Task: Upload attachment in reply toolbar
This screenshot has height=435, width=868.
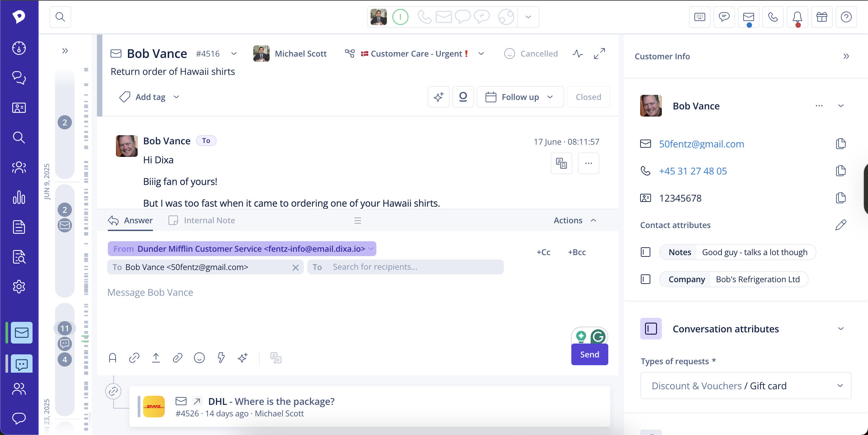Action: 156,358
